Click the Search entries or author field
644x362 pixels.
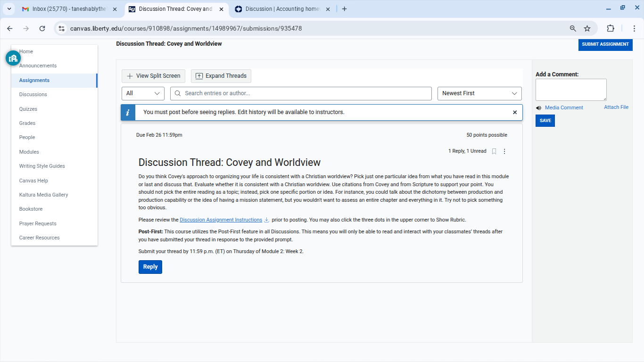point(301,93)
